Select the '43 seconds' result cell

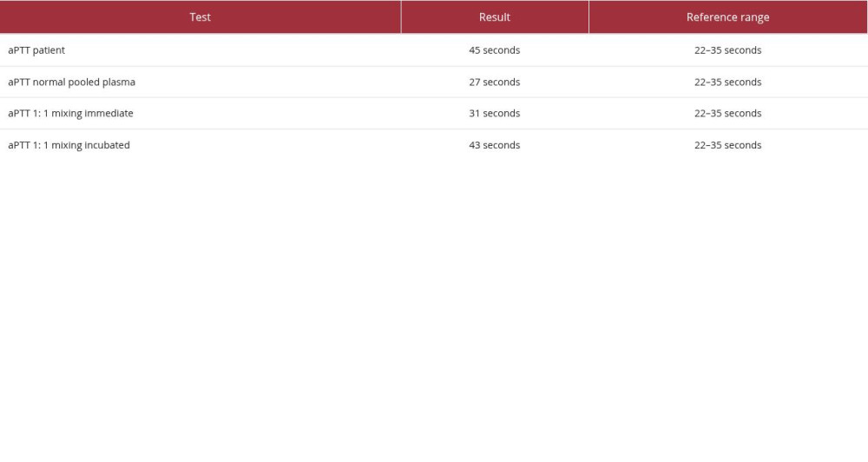pos(495,145)
